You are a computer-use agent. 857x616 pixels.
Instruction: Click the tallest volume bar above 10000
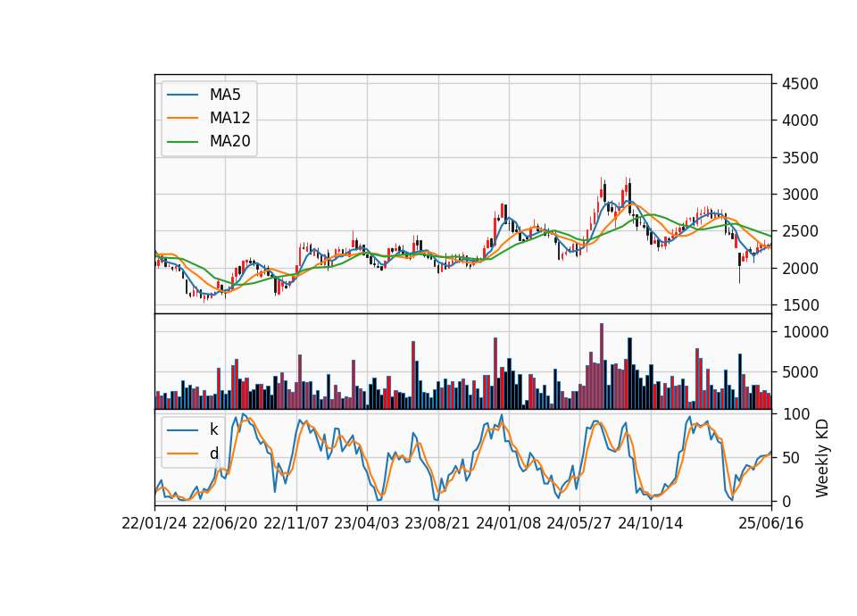point(602,366)
